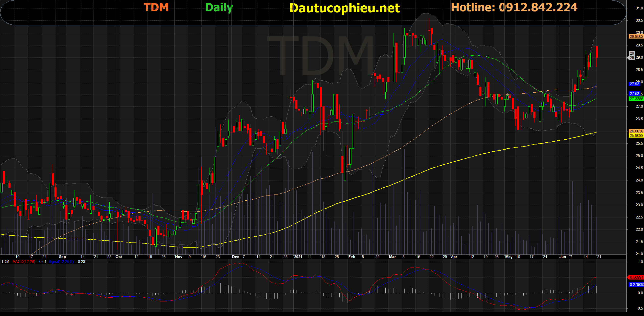Click the blue 27.93 price tag
The width and height of the screenshot is (644, 316).
pyautogui.click(x=634, y=84)
